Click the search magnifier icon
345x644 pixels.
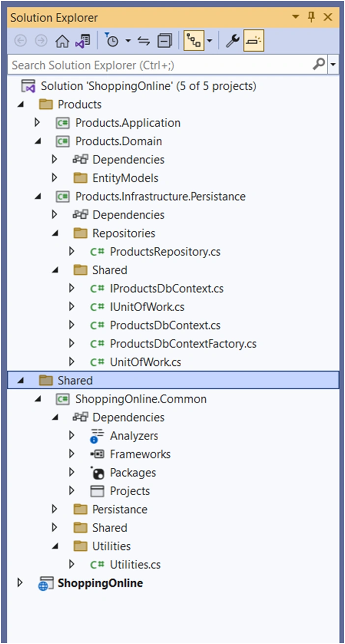(319, 64)
